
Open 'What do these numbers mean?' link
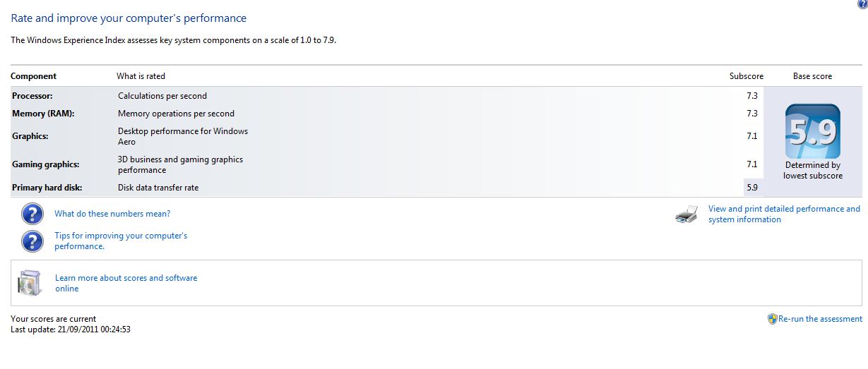click(x=112, y=214)
